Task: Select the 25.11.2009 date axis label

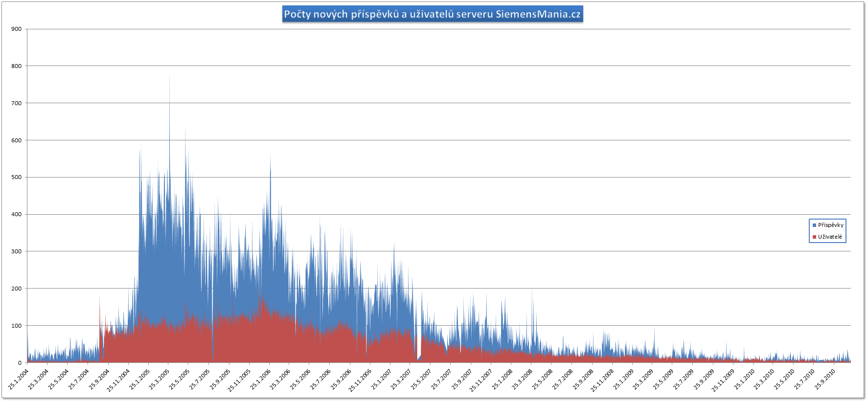Action: [x=722, y=380]
